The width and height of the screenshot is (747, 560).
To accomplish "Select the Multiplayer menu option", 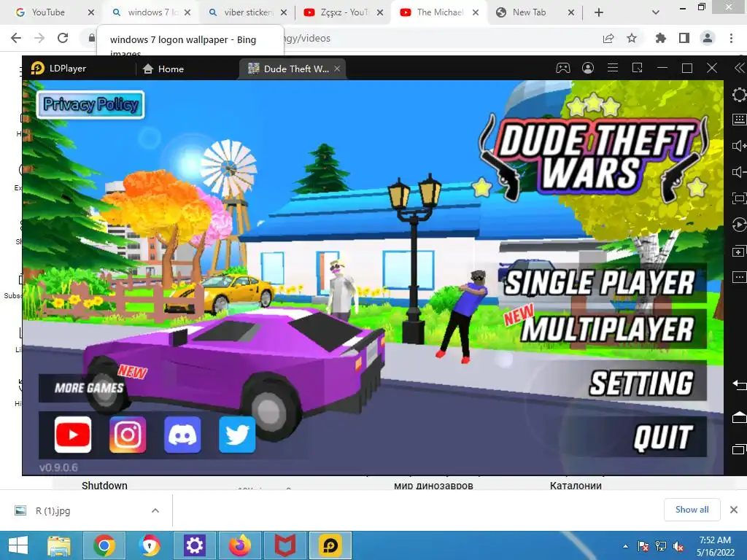I will (608, 329).
